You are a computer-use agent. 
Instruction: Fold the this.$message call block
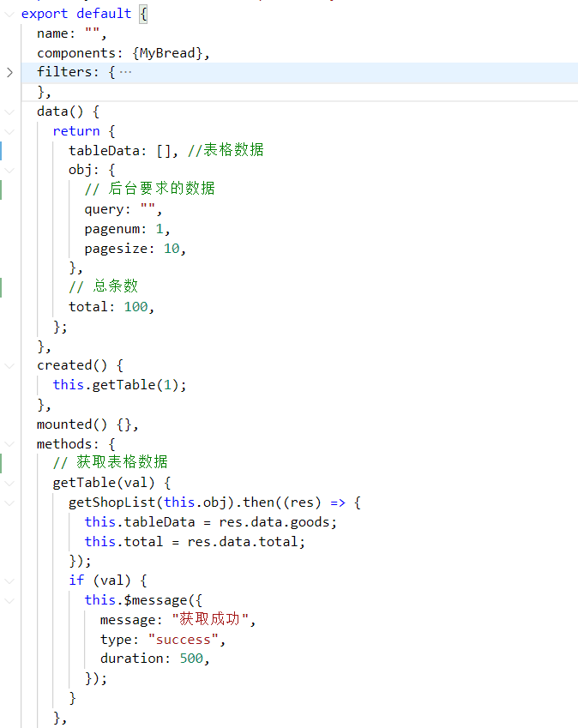pos(9,600)
